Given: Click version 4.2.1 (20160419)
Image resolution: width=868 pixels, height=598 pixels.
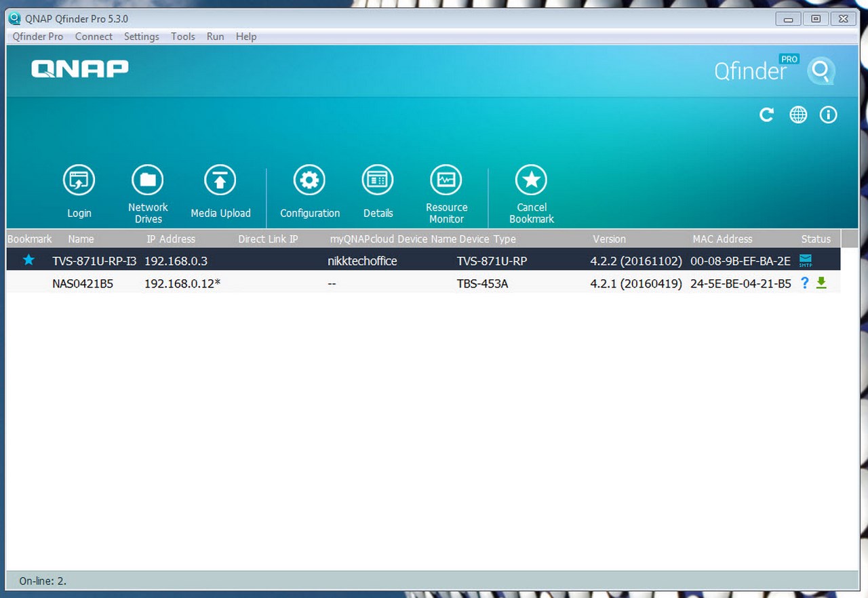Looking at the screenshot, I should click(x=636, y=283).
